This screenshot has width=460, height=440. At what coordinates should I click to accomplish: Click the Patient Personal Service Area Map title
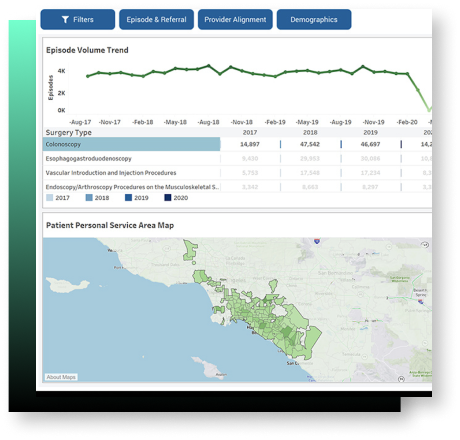tap(110, 225)
